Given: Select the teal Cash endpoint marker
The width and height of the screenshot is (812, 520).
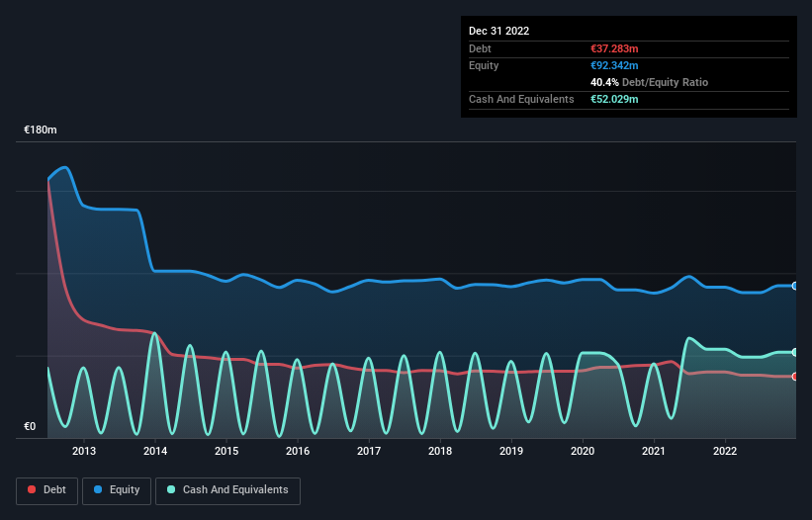Looking at the screenshot, I should (795, 352).
